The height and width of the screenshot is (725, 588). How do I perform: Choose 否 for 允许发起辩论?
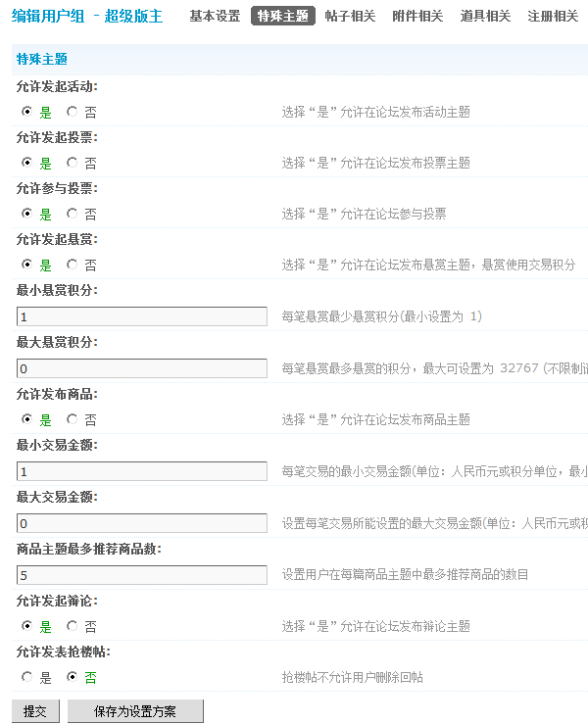coord(73,626)
